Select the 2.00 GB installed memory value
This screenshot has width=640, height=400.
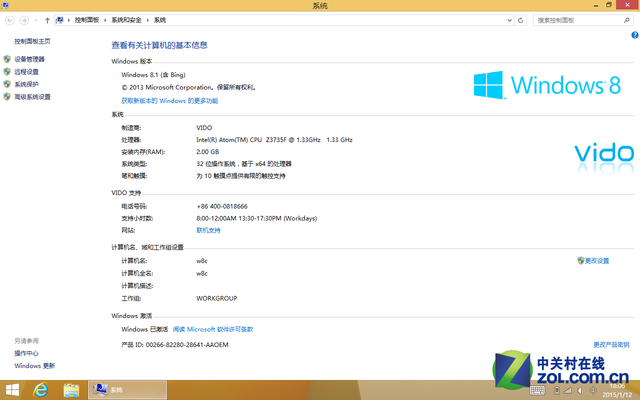pos(208,152)
